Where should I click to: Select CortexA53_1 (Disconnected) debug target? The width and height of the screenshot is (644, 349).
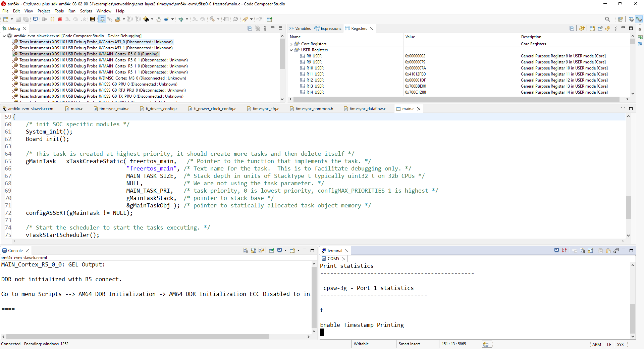(93, 48)
